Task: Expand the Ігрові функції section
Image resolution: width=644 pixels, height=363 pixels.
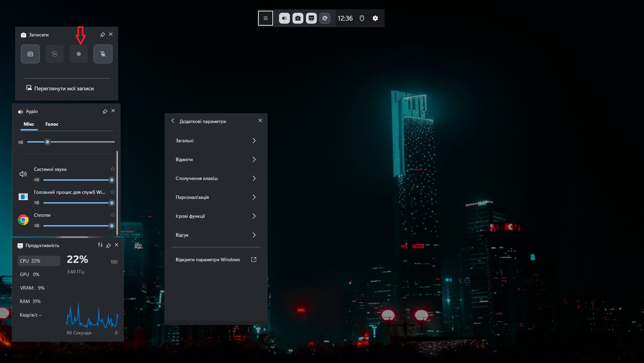Action: pos(216,216)
